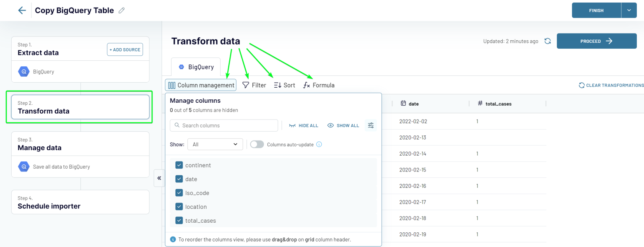Switch to the BigQuery tab
The image size is (644, 247).
point(196,67)
